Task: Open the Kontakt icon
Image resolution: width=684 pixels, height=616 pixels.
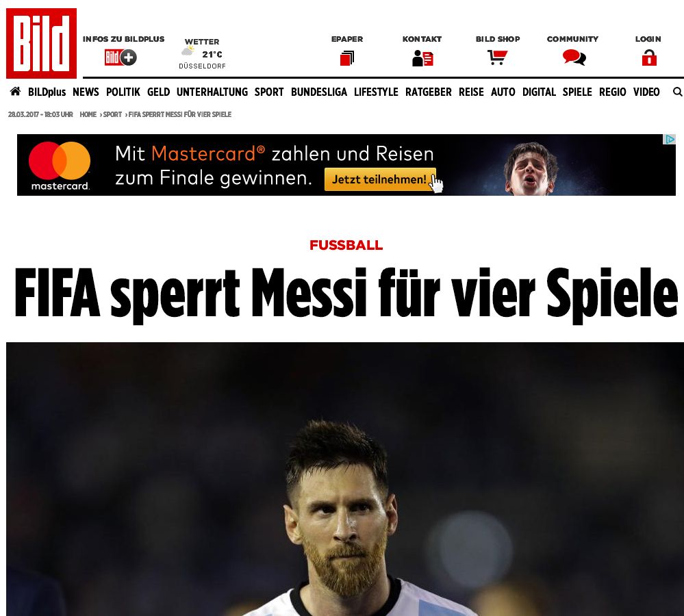Action: pos(422,58)
